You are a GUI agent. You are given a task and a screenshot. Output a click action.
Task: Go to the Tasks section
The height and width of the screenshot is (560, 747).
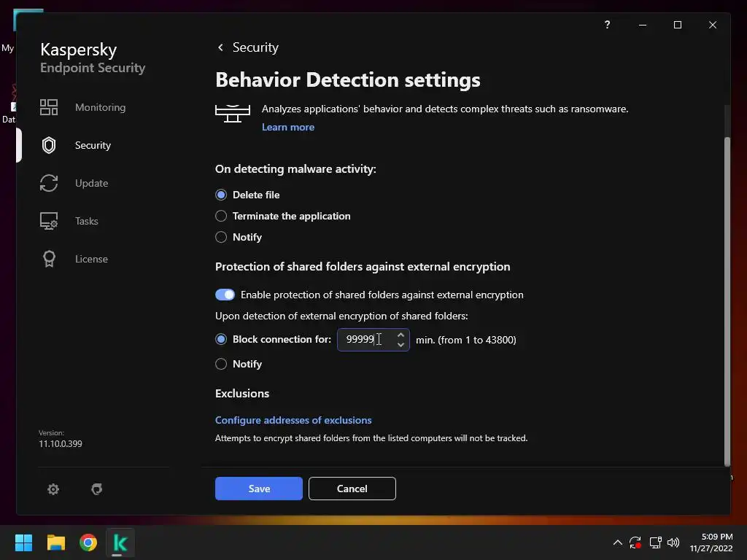[87, 221]
